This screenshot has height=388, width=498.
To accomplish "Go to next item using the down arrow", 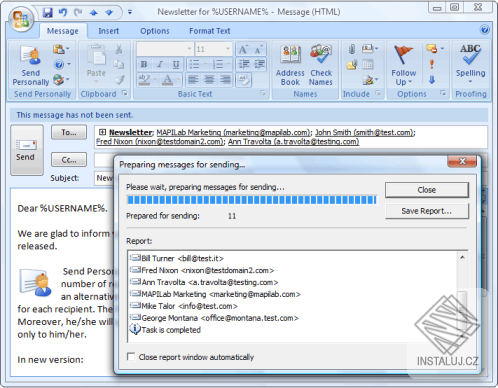I will [109, 13].
